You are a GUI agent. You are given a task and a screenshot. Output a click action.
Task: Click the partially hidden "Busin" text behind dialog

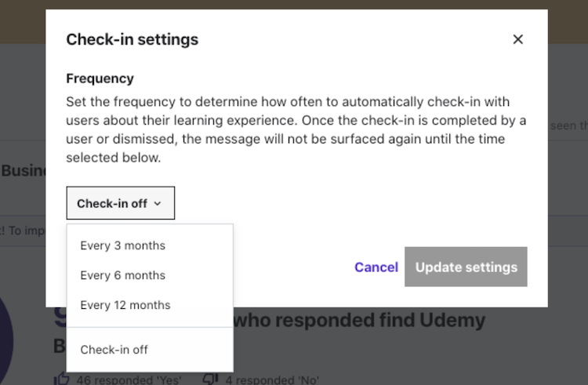tap(23, 170)
